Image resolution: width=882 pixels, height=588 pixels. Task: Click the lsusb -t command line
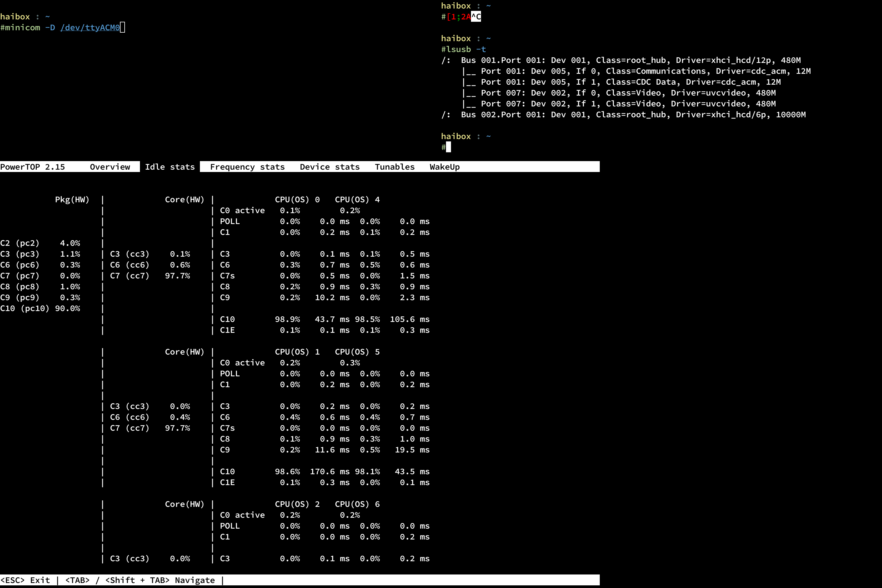pos(466,49)
